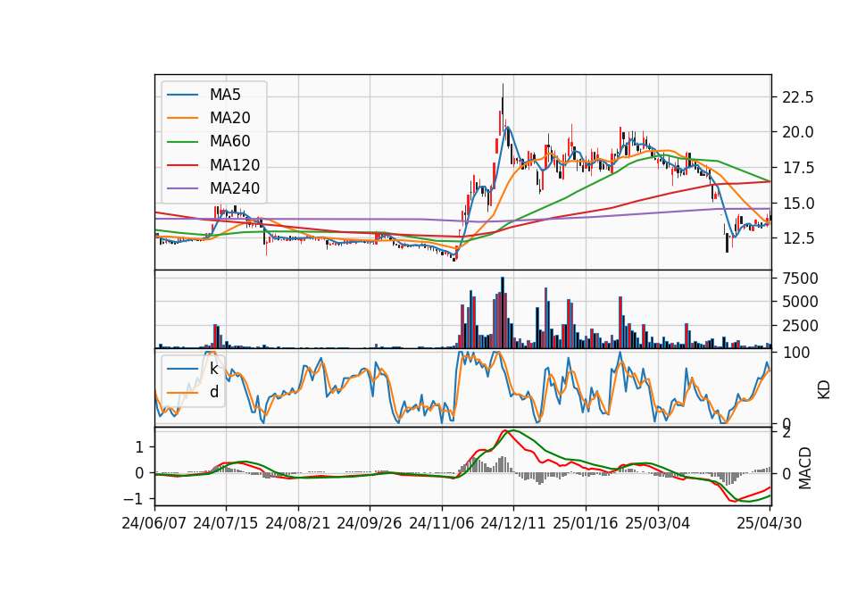Click the purple MA240 legend line sample
Image resolution: width=857 pixels, height=616 pixels.
click(x=182, y=188)
